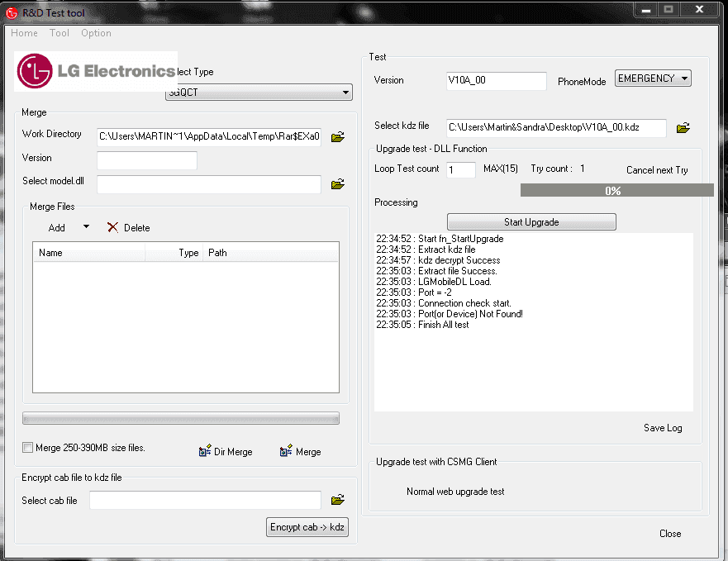Click the Select kdz file path field
Screen dimensions: 728x561
pos(556,128)
